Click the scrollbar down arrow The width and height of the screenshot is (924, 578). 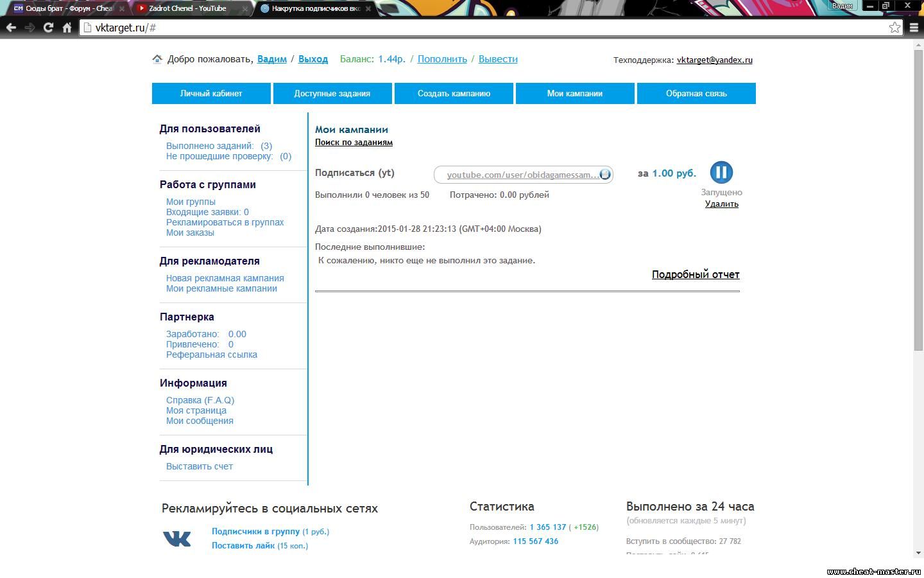[x=918, y=553]
